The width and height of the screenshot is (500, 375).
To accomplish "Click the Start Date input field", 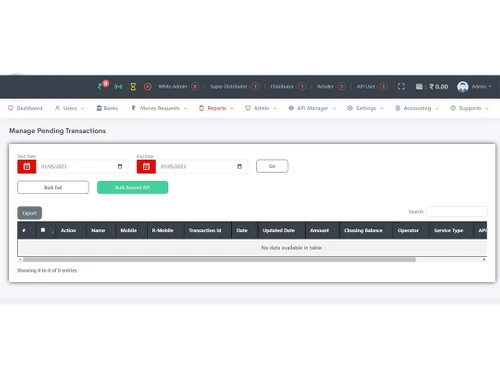I will (x=82, y=166).
